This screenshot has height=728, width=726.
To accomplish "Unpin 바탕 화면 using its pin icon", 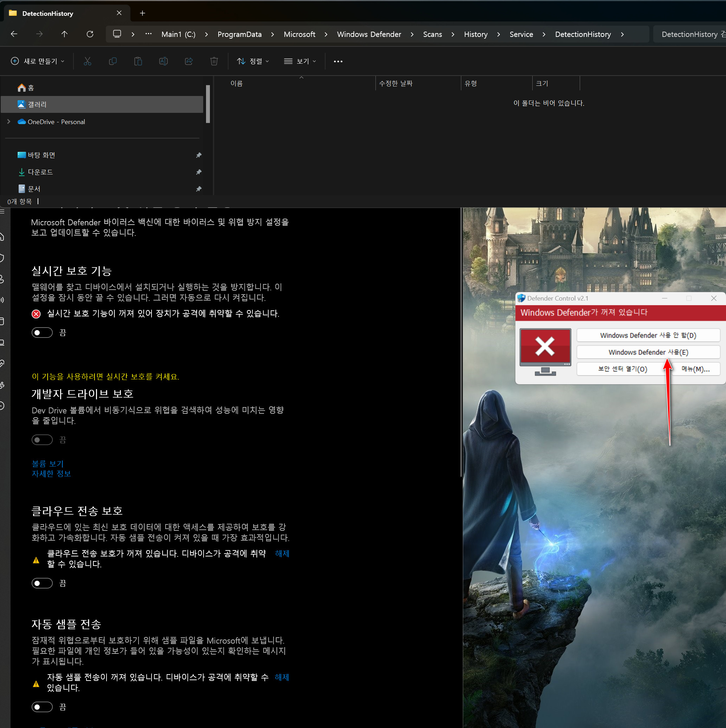I will (x=199, y=155).
